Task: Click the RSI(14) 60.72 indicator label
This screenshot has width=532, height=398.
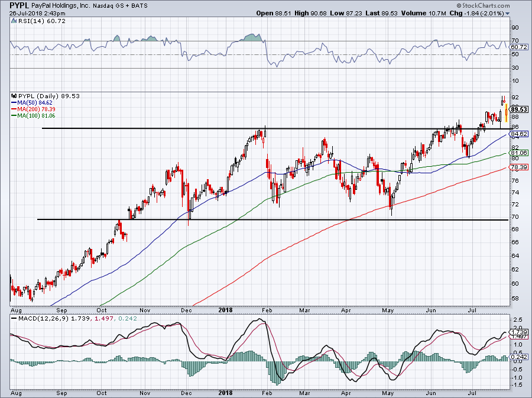Action: tap(42, 21)
